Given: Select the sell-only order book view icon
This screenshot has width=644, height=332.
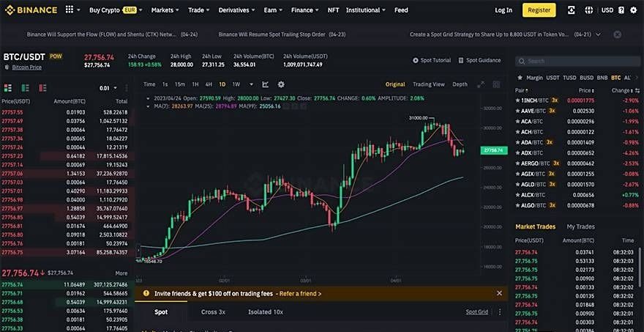Looking at the screenshot, I should pos(42,88).
